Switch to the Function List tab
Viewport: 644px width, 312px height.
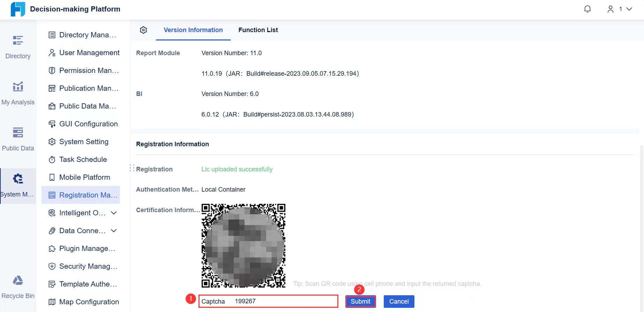(x=258, y=30)
